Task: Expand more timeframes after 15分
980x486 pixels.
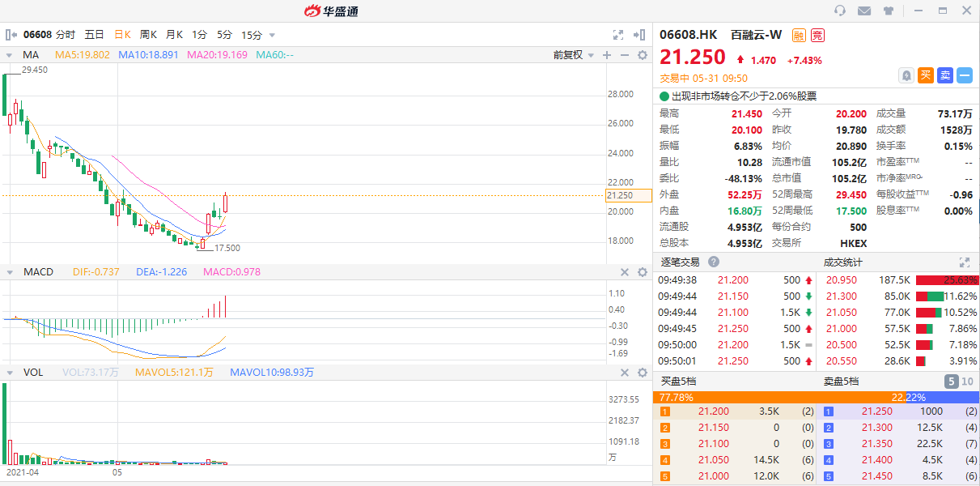Action: click(x=272, y=35)
